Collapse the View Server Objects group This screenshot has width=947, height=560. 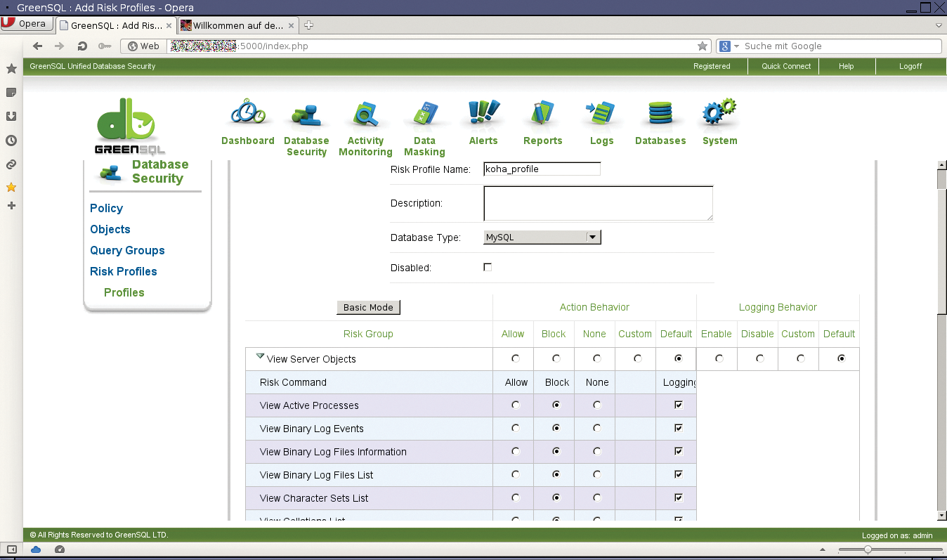pos(261,357)
